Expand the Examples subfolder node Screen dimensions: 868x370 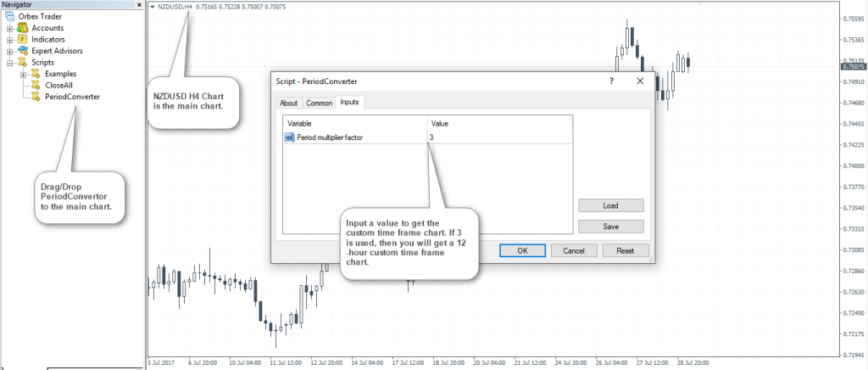pos(23,74)
